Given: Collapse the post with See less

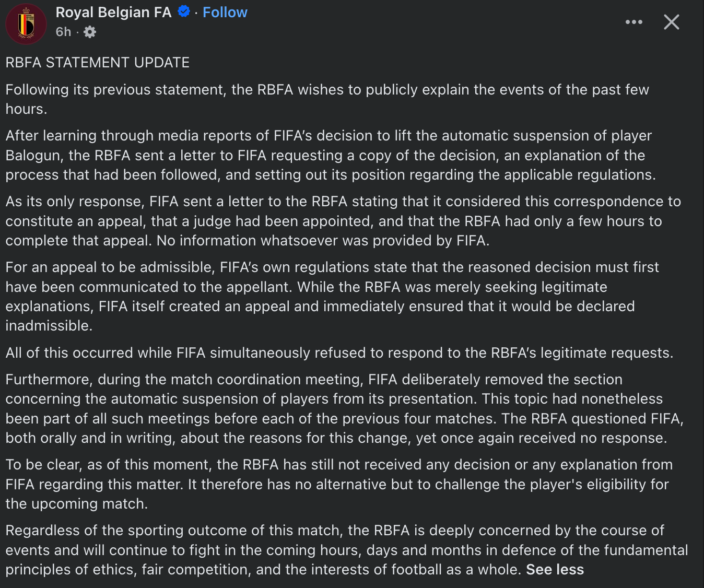Looking at the screenshot, I should 555,569.
